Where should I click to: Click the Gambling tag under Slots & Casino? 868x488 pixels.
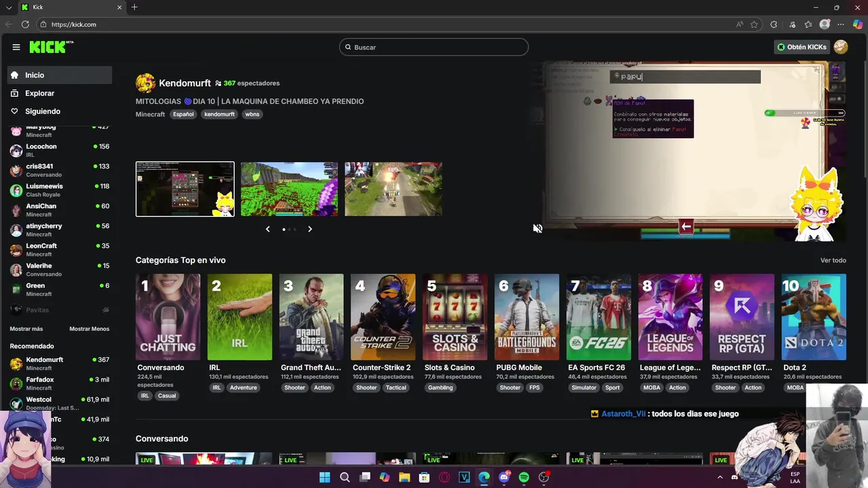pos(440,388)
